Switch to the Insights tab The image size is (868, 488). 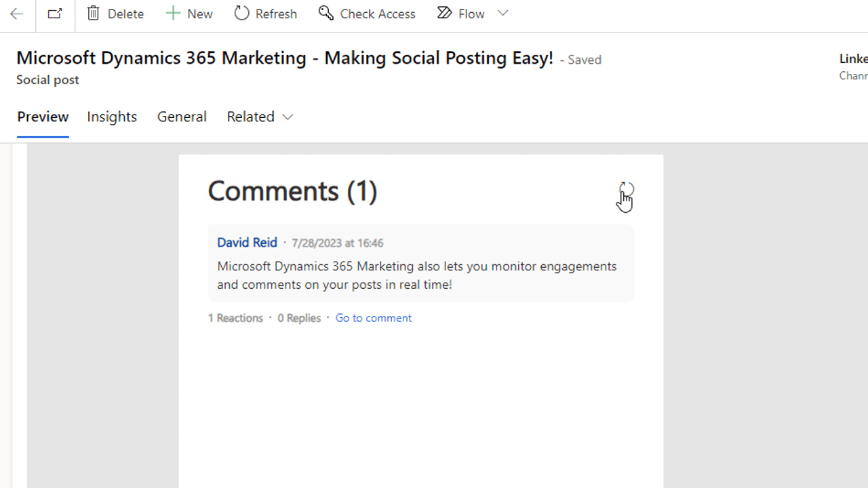(112, 117)
